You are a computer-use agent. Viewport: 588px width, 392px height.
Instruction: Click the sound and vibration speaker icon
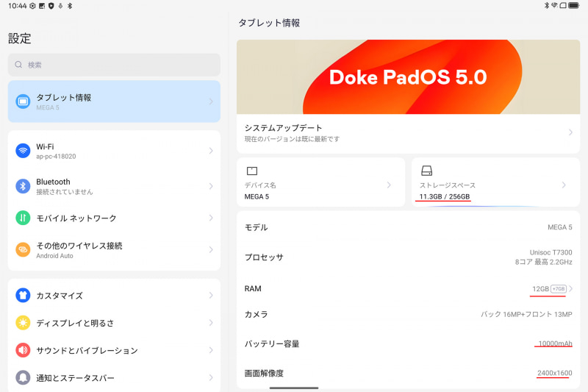(23, 350)
